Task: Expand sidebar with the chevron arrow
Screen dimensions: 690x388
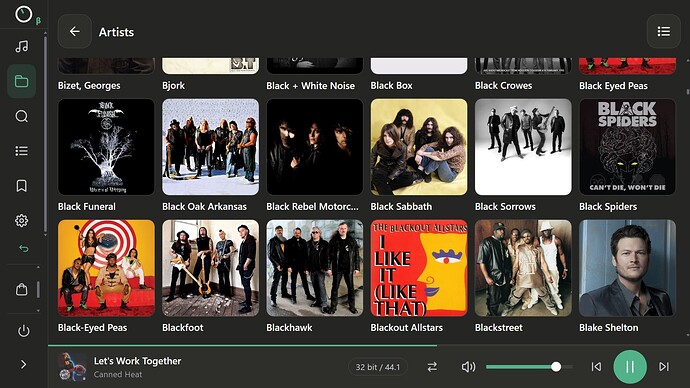Action: (24, 364)
